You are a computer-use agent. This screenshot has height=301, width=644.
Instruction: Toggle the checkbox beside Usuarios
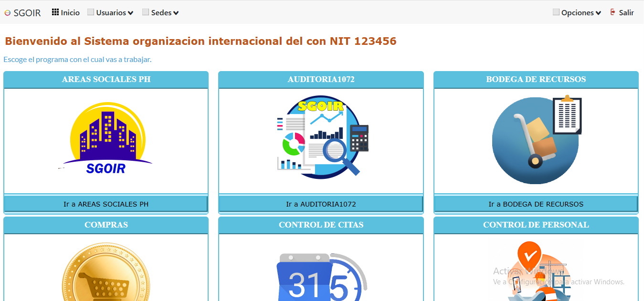[90, 12]
